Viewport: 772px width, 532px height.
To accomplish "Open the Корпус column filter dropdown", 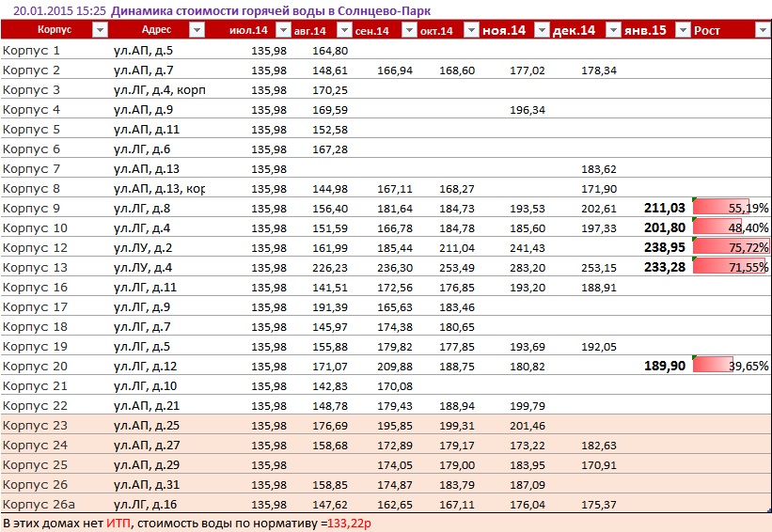I will coord(100,30).
